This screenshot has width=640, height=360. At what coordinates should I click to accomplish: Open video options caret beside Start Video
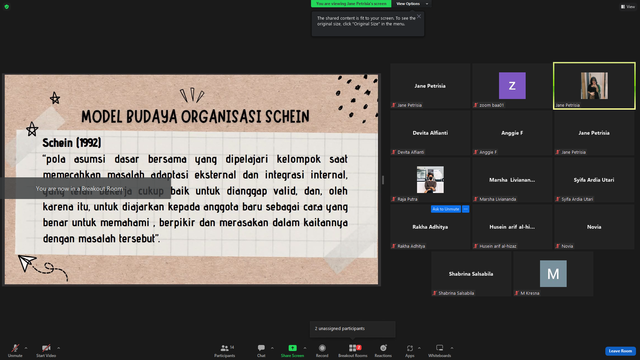click(x=58, y=348)
